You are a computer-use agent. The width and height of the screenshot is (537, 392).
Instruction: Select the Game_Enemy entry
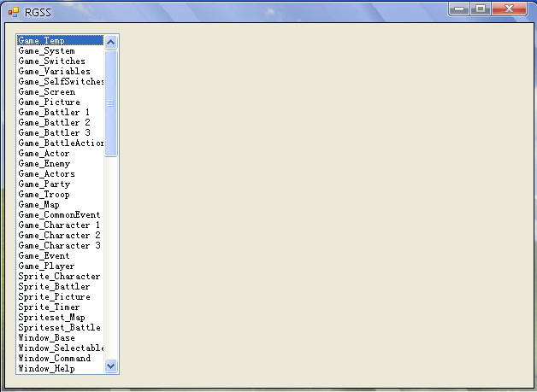coord(60,163)
